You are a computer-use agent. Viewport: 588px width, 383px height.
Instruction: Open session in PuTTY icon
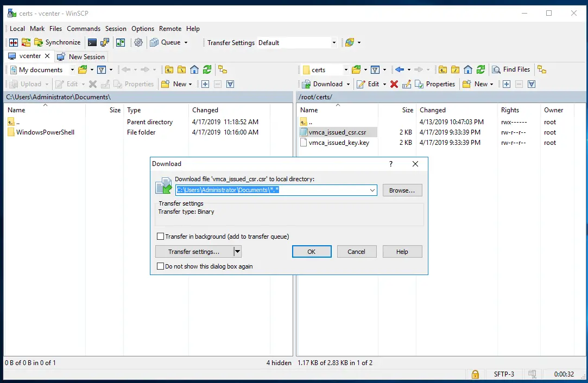[x=105, y=42]
